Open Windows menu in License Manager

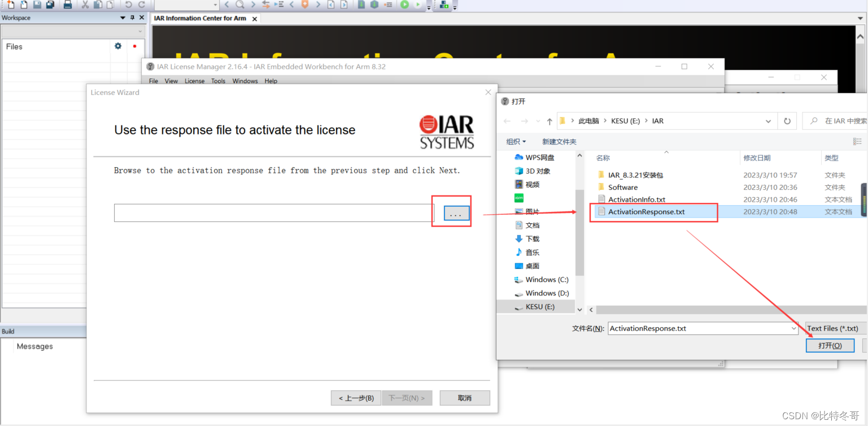[x=245, y=81]
